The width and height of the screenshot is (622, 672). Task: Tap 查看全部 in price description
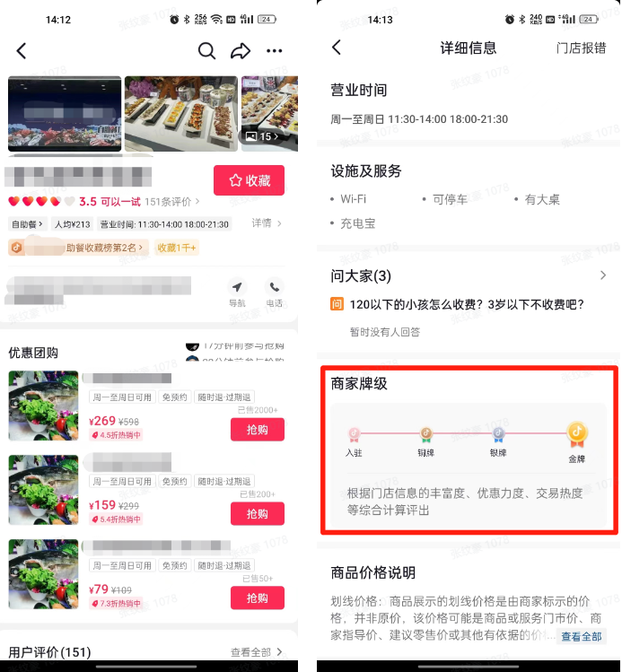(x=582, y=636)
